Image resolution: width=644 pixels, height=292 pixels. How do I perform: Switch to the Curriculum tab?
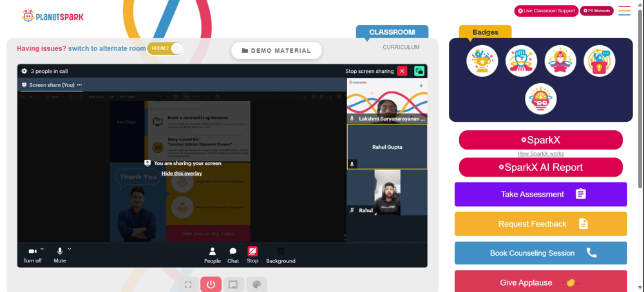[x=401, y=47]
